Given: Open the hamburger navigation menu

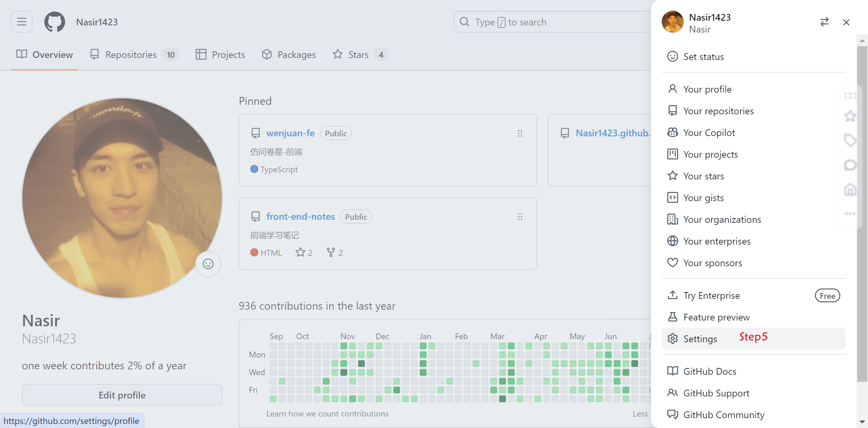Looking at the screenshot, I should point(22,22).
